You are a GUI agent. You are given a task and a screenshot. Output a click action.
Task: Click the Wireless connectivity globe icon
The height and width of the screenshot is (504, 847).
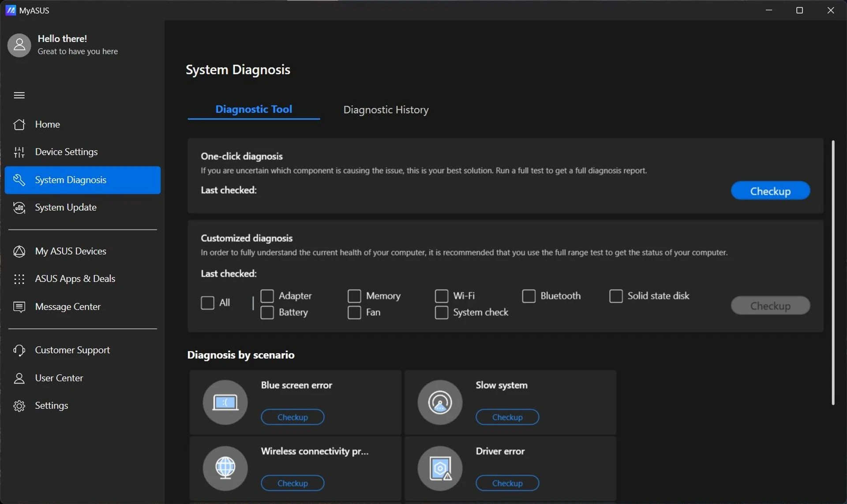225,468
